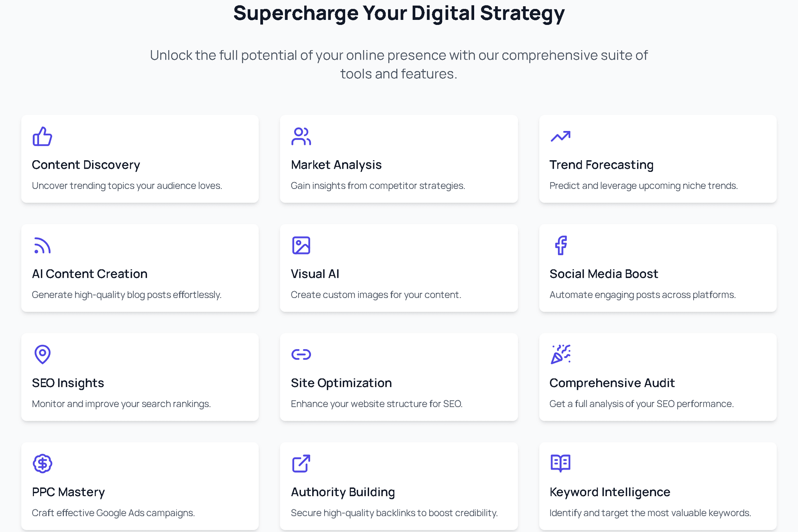Click the Facebook icon for Social Media Boost
The width and height of the screenshot is (798, 532).
click(561, 246)
